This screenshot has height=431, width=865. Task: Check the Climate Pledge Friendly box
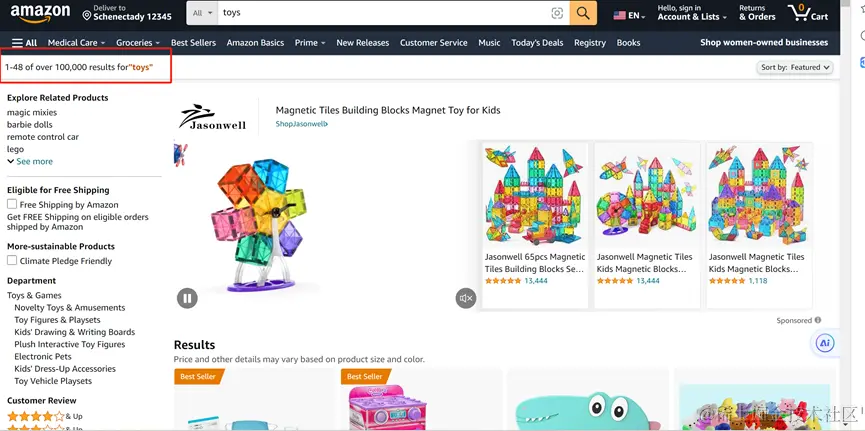pyautogui.click(x=12, y=260)
